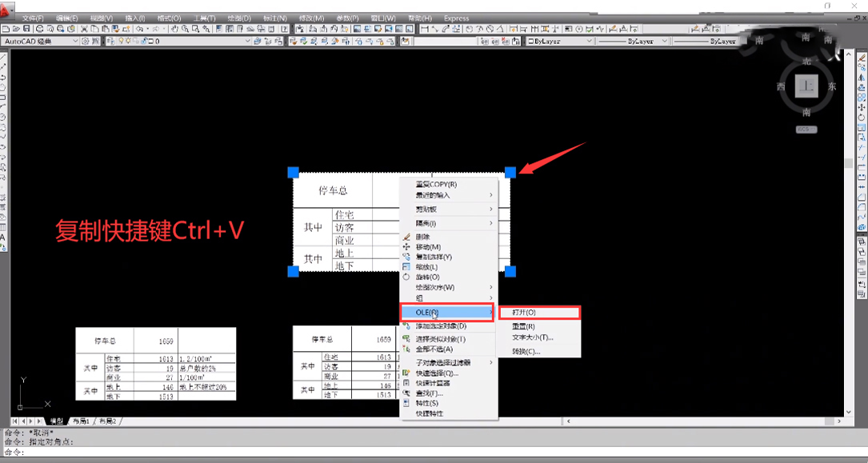Click the workspace settings gear icon
868x463 pixels.
[86, 41]
